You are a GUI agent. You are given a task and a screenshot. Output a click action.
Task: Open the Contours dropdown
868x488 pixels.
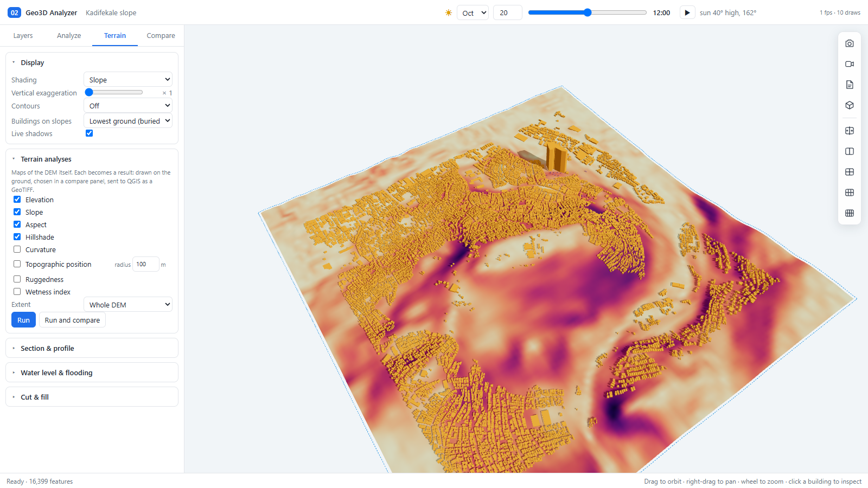(x=128, y=106)
